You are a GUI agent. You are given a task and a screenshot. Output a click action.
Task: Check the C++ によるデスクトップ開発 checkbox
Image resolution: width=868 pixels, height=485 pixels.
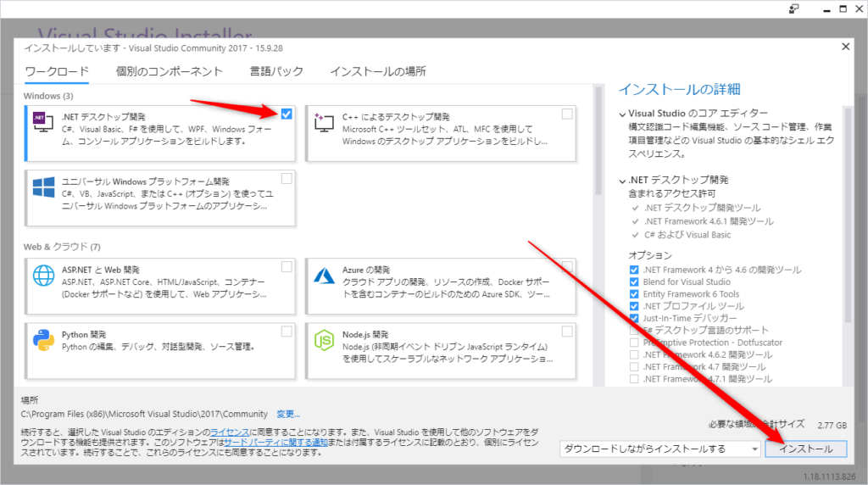(x=567, y=114)
